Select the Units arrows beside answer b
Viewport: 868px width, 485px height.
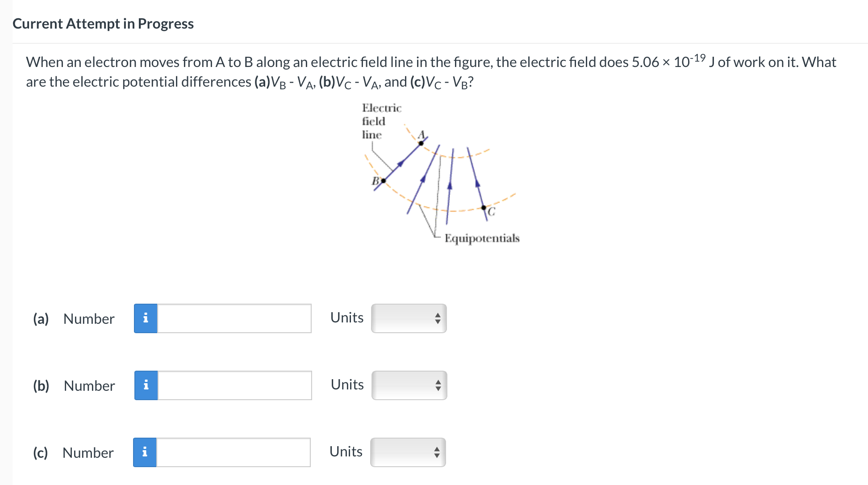(438, 385)
